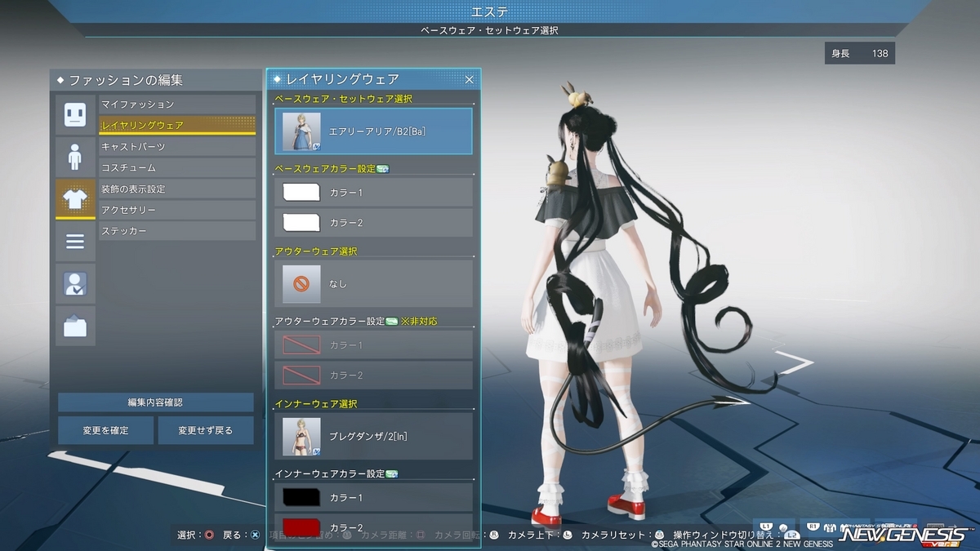The width and height of the screenshot is (980, 551).
Task: Click the アウターウェアカラー設定 color-sync icon
Action: (x=391, y=322)
